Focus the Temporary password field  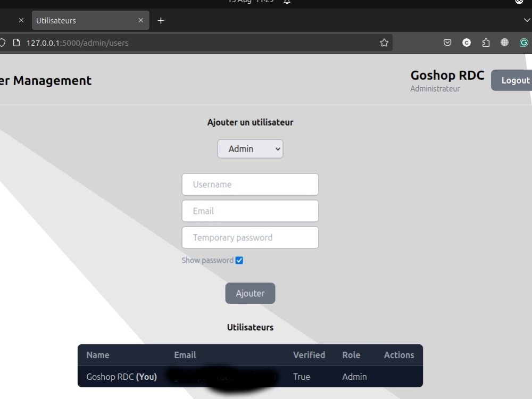click(x=250, y=237)
